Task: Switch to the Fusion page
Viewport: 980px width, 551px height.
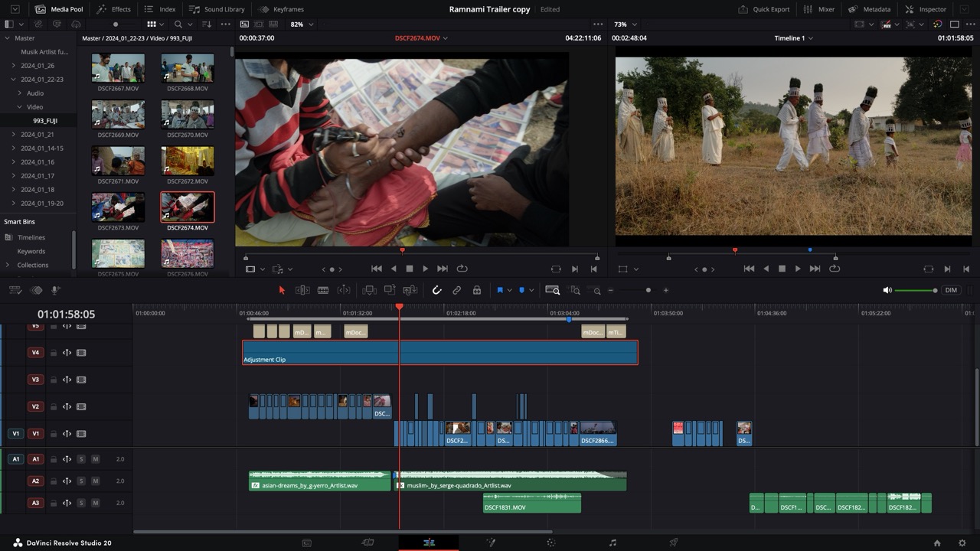Action: 490,542
